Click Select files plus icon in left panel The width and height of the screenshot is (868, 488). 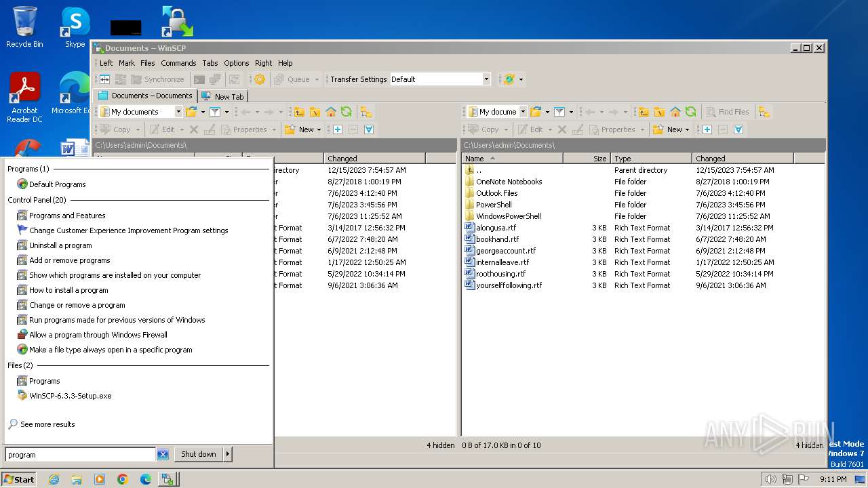(337, 129)
